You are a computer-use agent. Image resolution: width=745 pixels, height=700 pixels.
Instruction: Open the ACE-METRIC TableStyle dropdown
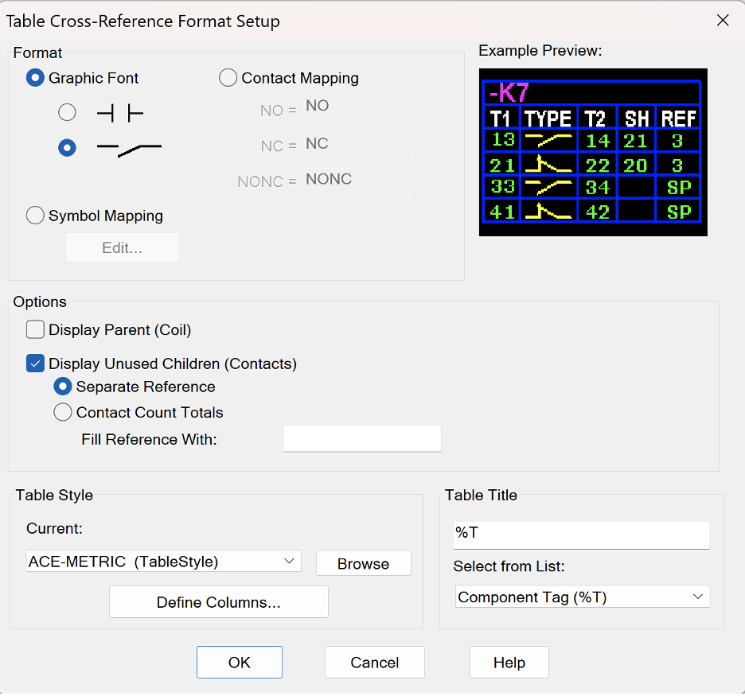(x=163, y=562)
